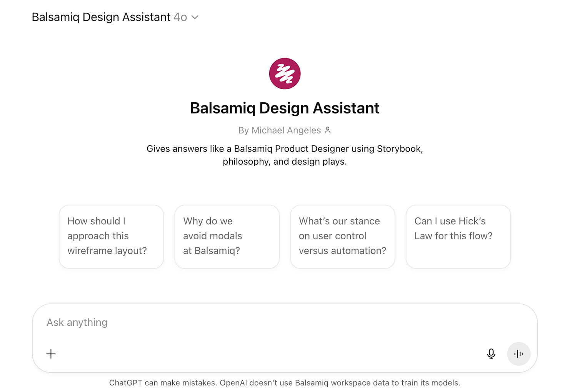Open the By Michael Angeles author link
Screen dimensions: 577x392
[x=279, y=130]
